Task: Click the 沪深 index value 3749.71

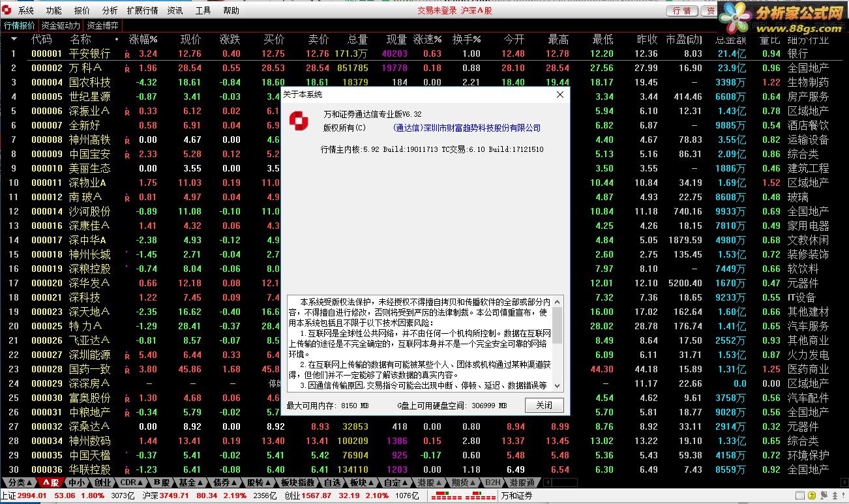Action: (x=175, y=496)
